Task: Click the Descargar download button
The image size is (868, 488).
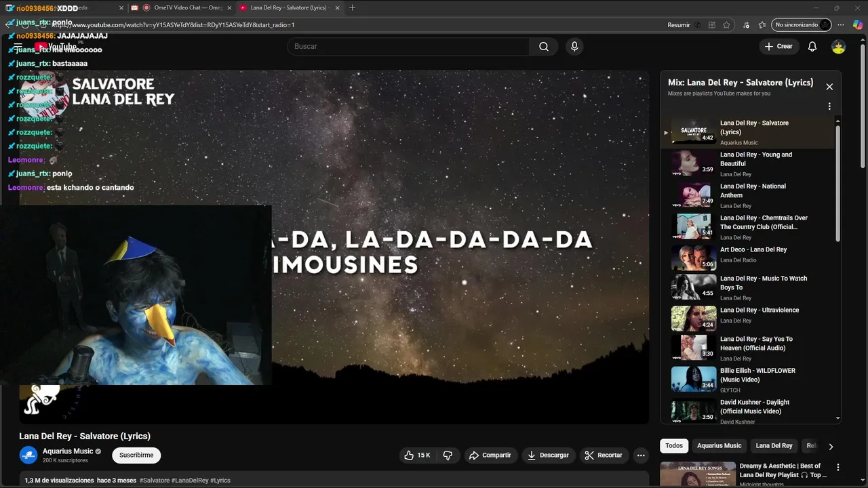Action: pyautogui.click(x=548, y=455)
